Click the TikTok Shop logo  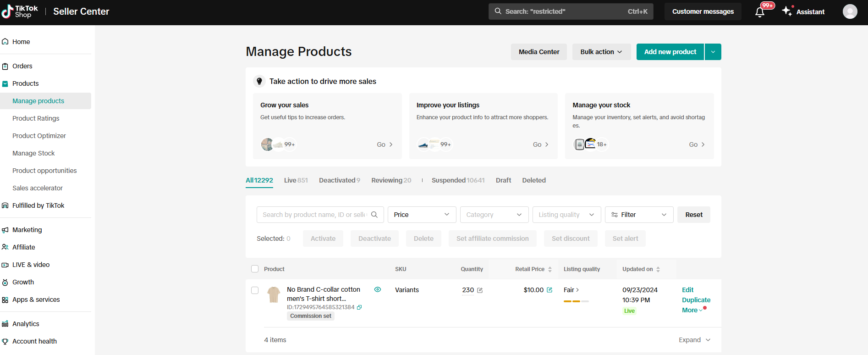click(x=20, y=11)
